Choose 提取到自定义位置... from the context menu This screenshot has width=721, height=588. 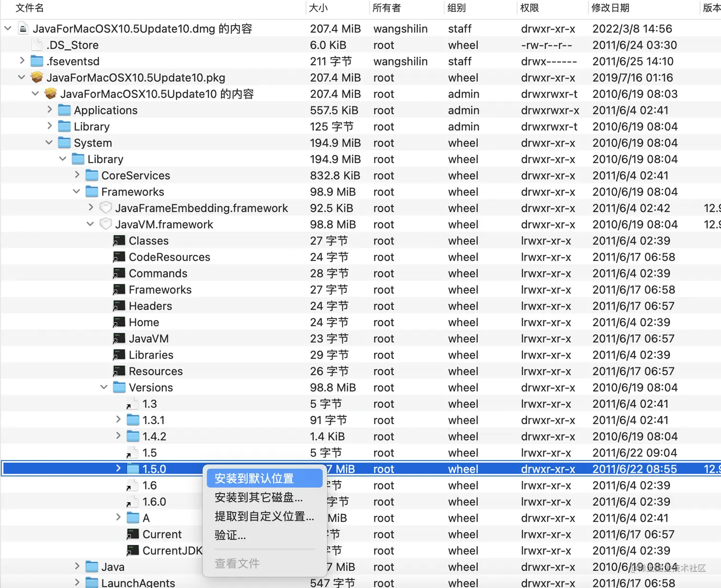[265, 516]
